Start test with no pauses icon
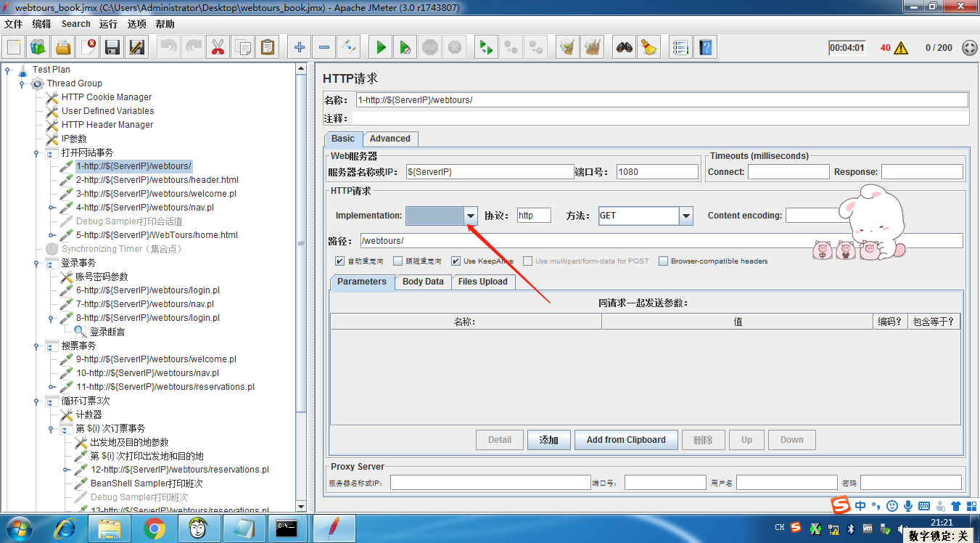Viewport: 980px width, 543px height. 405,47
